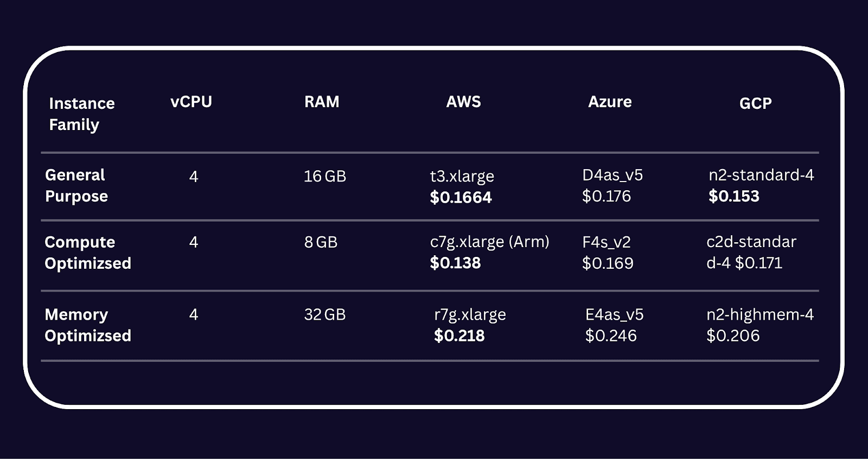The image size is (868, 459).
Task: Click the D4as_v5 Azure instance name
Action: click(612, 175)
